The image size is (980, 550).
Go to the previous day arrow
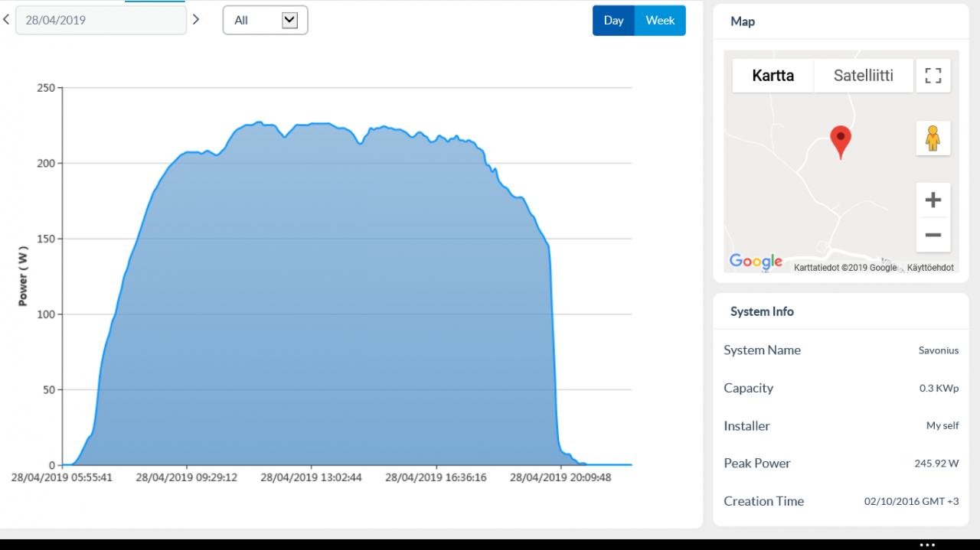tap(6, 20)
